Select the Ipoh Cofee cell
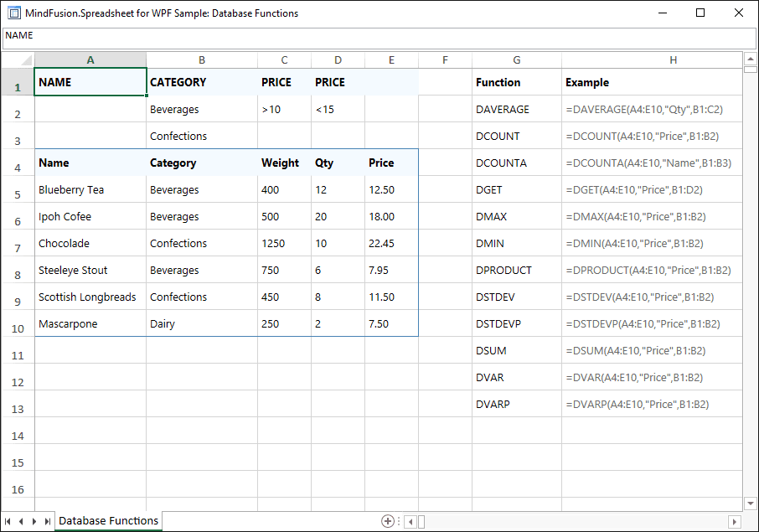 pyautogui.click(x=90, y=216)
